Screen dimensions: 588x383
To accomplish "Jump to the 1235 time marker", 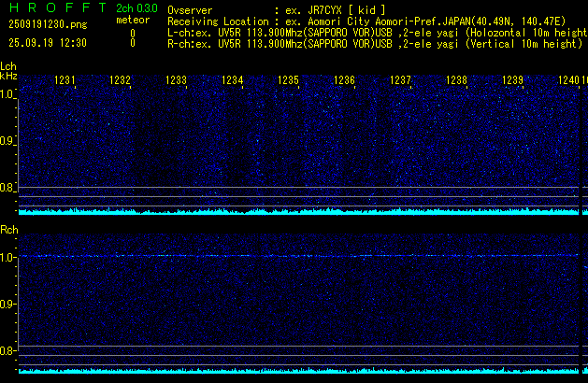I will pos(288,81).
